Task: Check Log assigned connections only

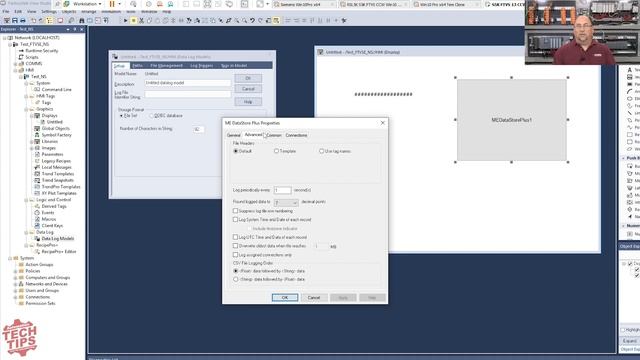Action: pos(235,255)
